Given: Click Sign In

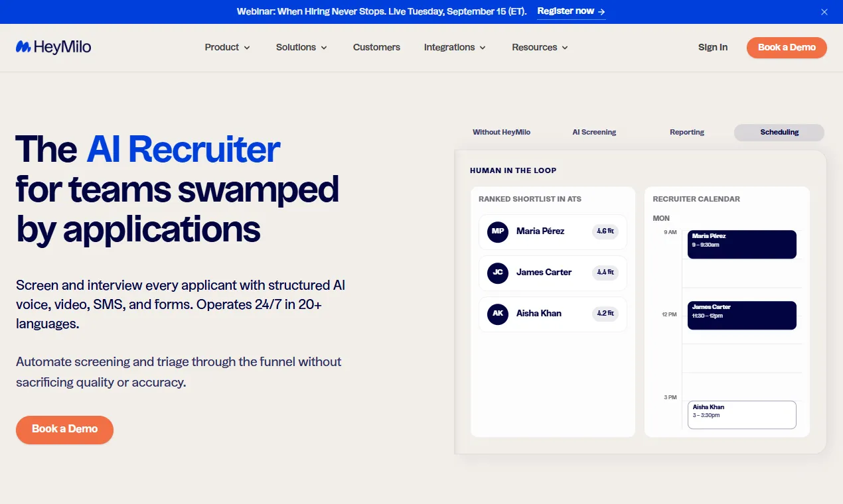Looking at the screenshot, I should pos(713,47).
